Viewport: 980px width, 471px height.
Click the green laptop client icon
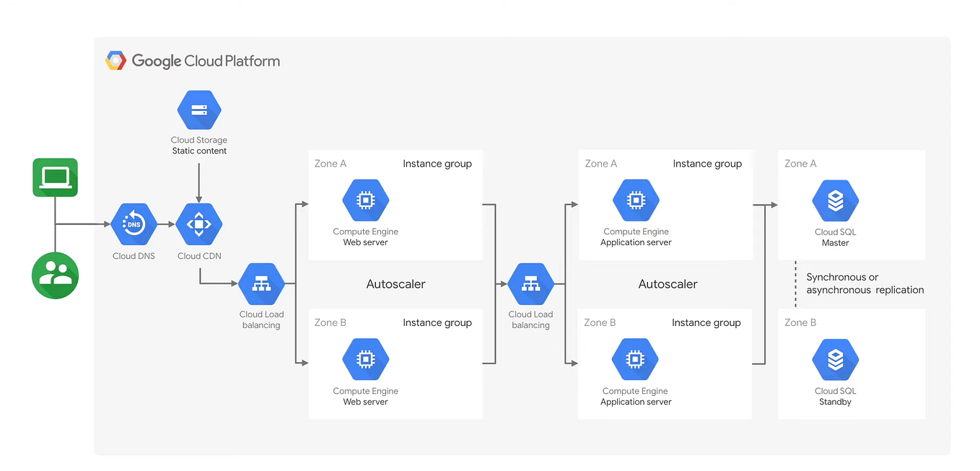(55, 177)
